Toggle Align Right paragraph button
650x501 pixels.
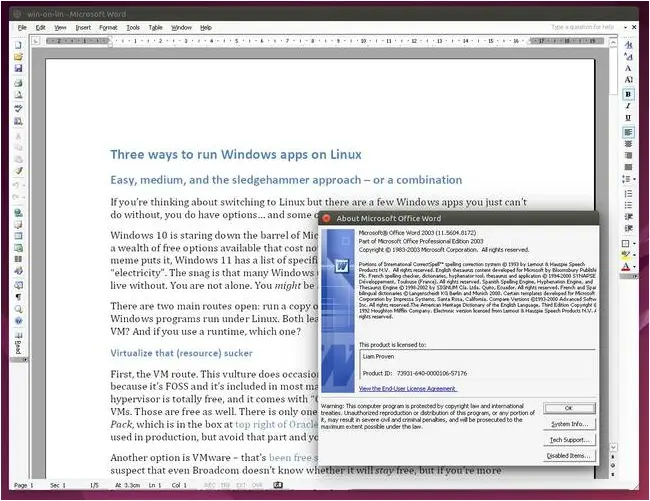click(x=628, y=155)
